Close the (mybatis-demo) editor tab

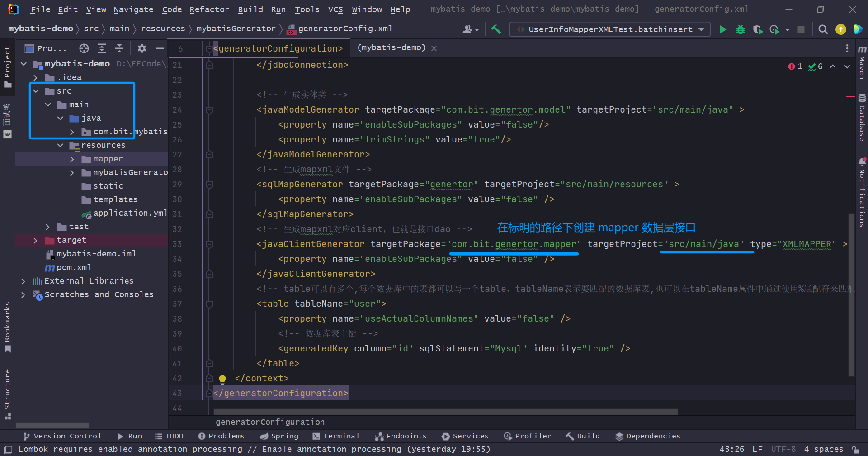[434, 48]
